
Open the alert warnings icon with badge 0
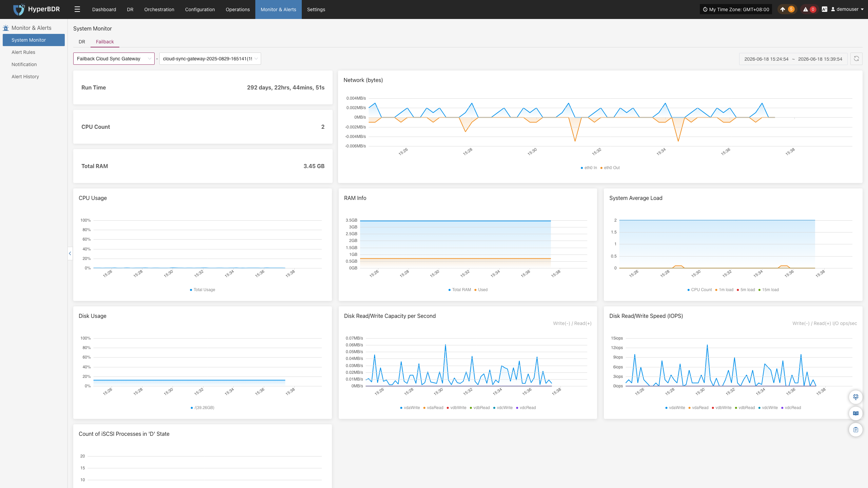(809, 9)
